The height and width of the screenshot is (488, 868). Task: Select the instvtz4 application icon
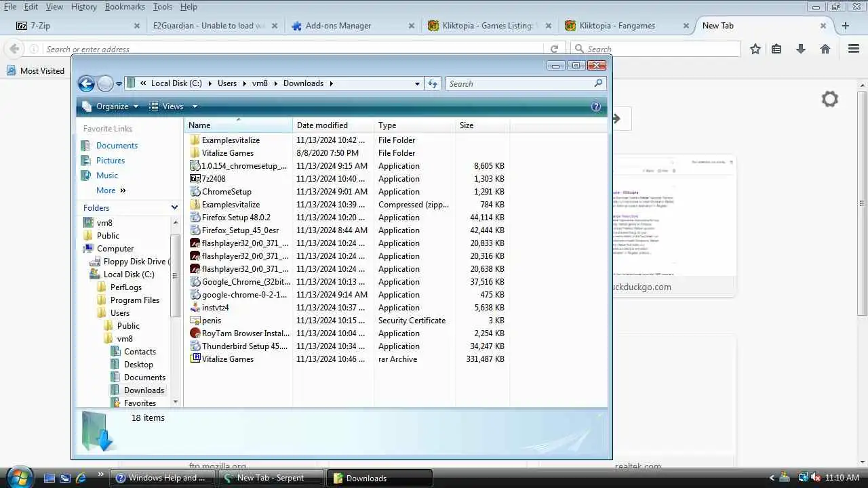point(195,308)
